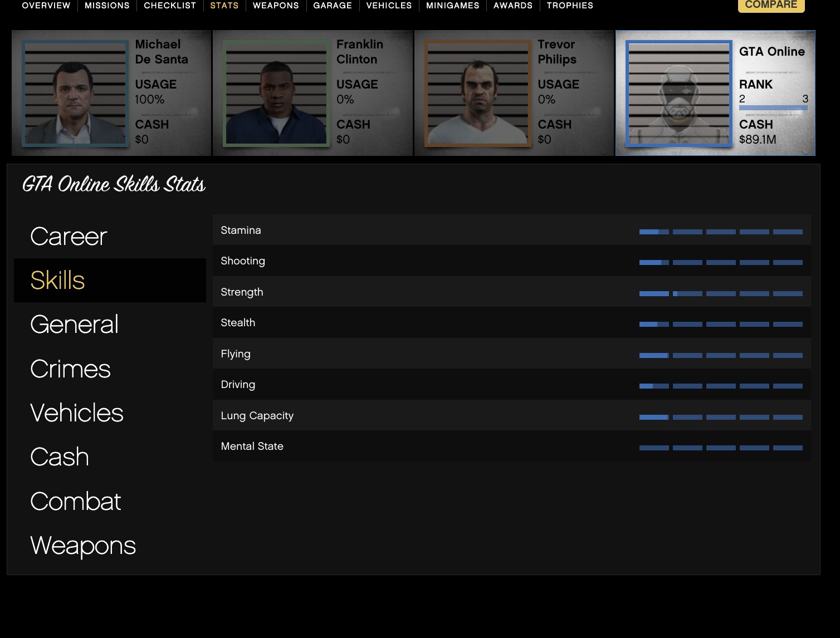Go to the Trophies tab
The width and height of the screenshot is (840, 638).
click(x=570, y=6)
